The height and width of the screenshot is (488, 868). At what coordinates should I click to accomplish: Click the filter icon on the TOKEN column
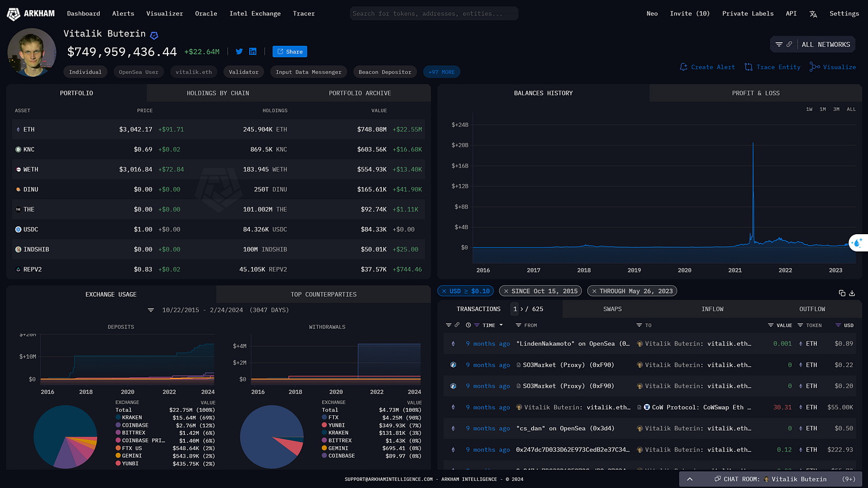(x=800, y=325)
